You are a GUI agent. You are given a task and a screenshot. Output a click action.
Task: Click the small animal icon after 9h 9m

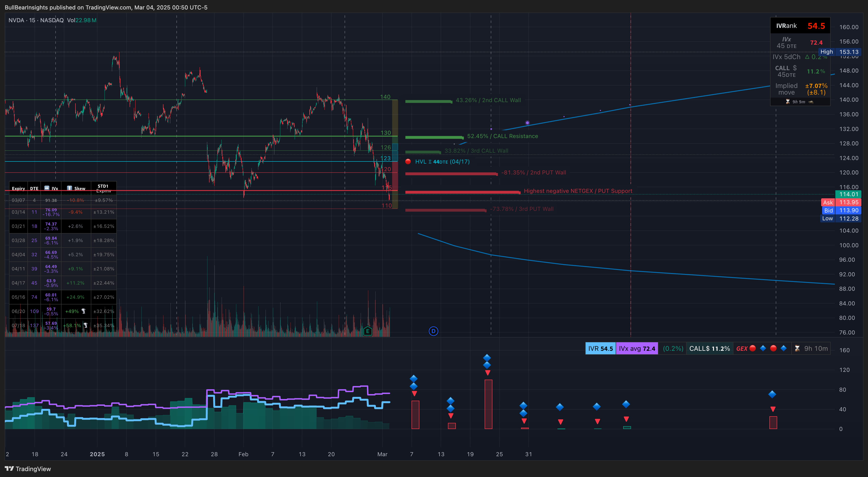pyautogui.click(x=811, y=102)
